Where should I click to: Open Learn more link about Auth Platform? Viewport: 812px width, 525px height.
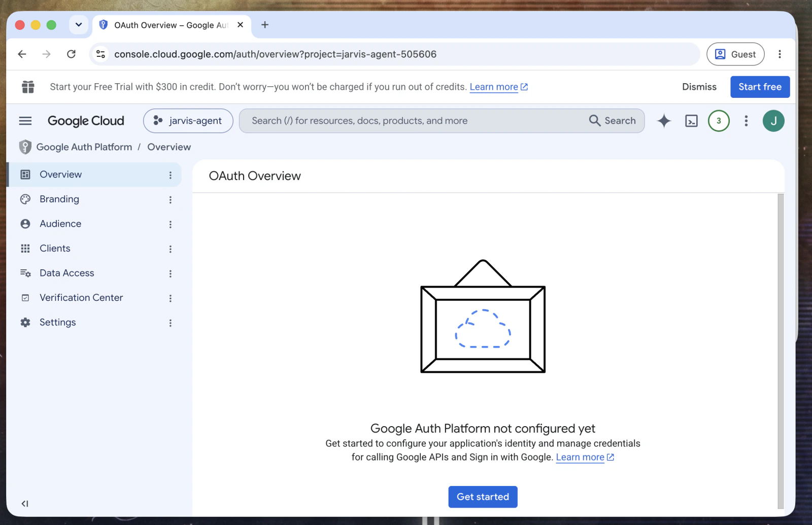(585, 457)
